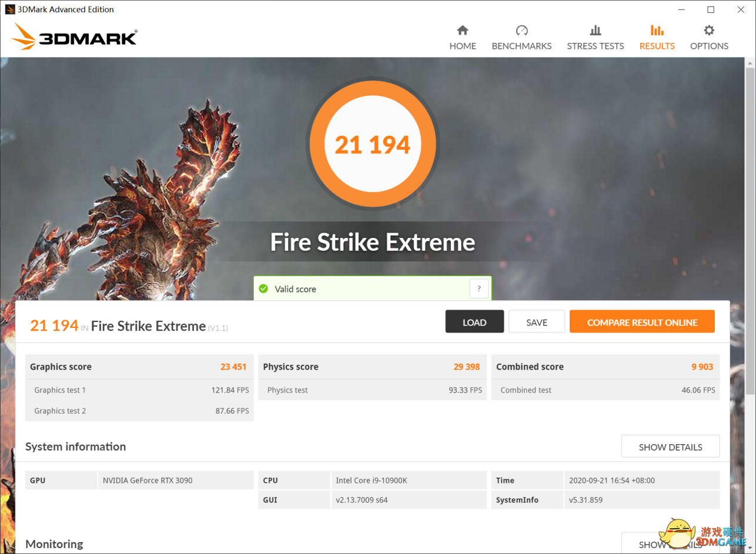Load a saved benchmark result

click(474, 322)
